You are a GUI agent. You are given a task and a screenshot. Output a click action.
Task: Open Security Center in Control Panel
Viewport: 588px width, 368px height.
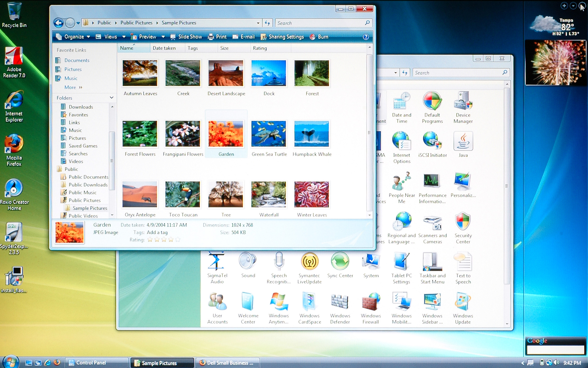[463, 228]
